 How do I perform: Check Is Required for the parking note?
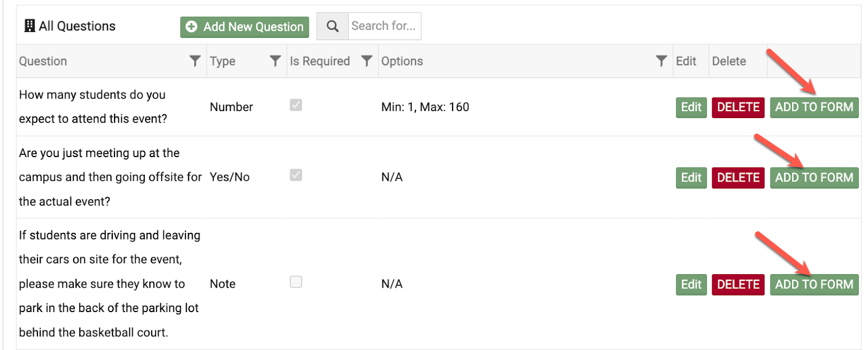[296, 282]
